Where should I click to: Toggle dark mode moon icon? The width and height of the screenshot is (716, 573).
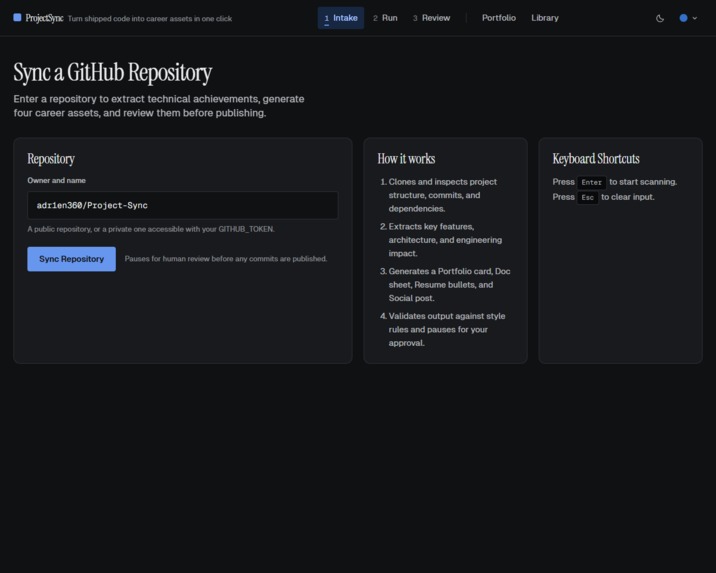pos(660,18)
